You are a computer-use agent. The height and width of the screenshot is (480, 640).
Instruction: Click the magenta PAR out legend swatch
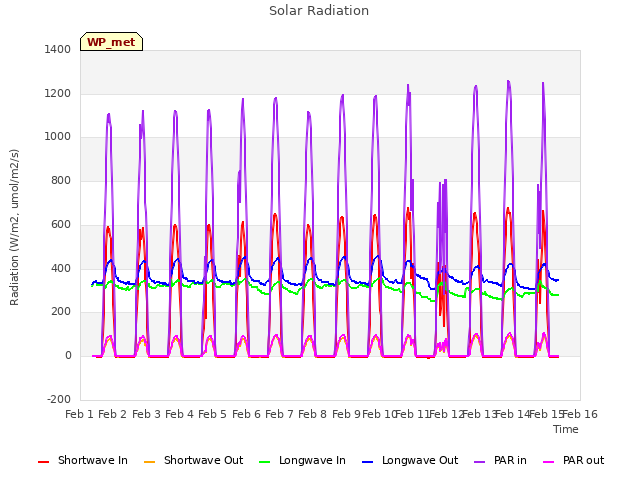[x=549, y=462]
